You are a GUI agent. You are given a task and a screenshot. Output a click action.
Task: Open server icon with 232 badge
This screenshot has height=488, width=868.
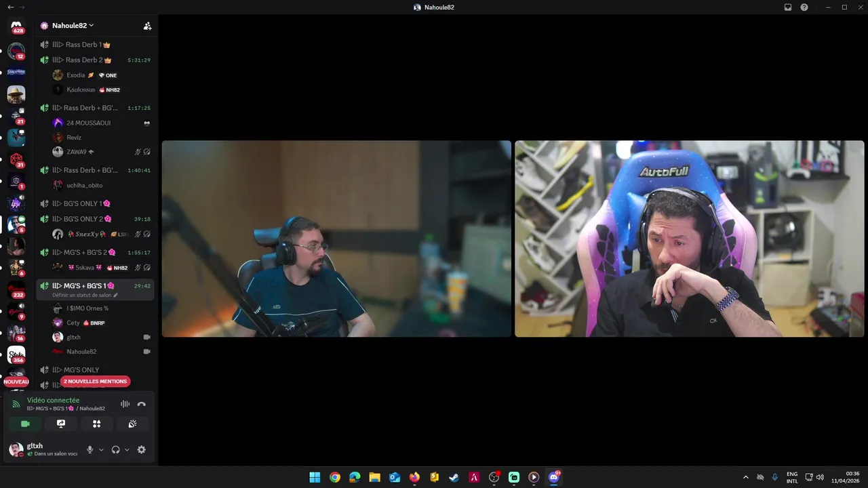[x=16, y=289]
